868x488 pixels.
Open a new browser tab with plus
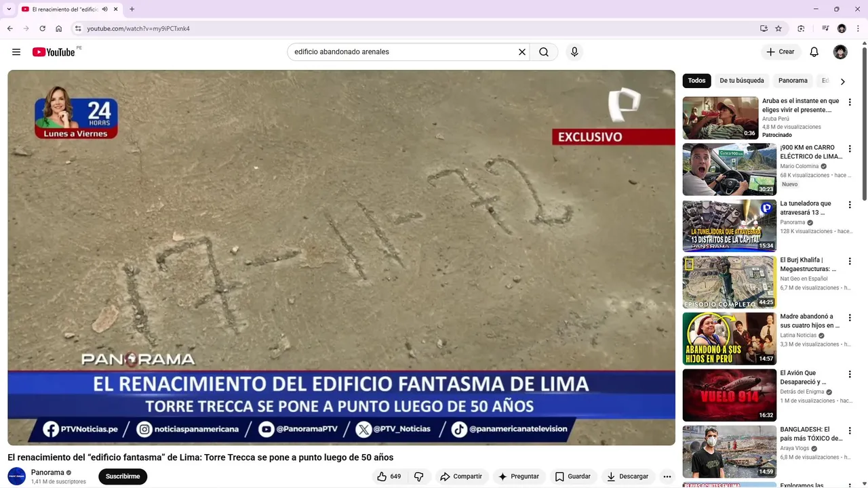pyautogui.click(x=132, y=9)
